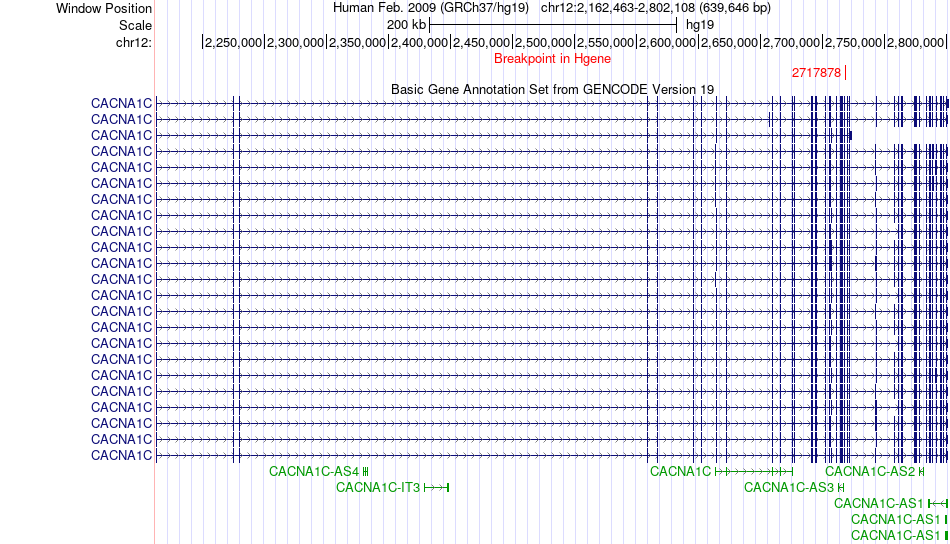
Task: Click the 2717878 breakpoint position label
Action: (816, 73)
